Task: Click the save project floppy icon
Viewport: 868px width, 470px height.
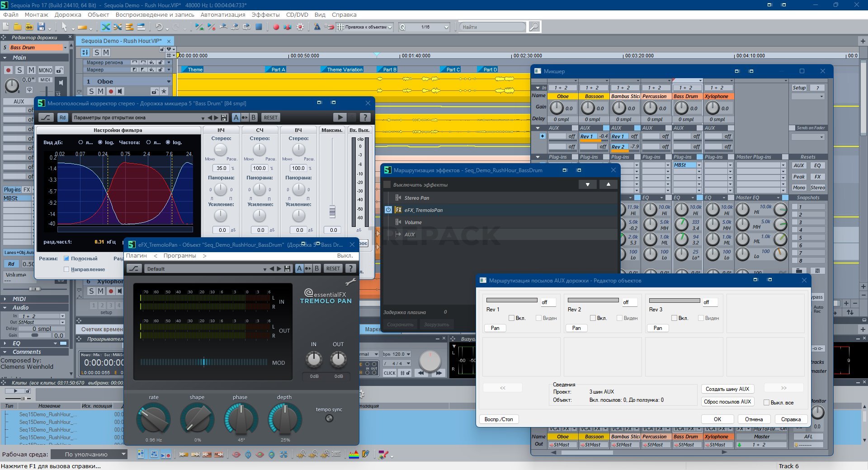Action: pyautogui.click(x=41, y=27)
